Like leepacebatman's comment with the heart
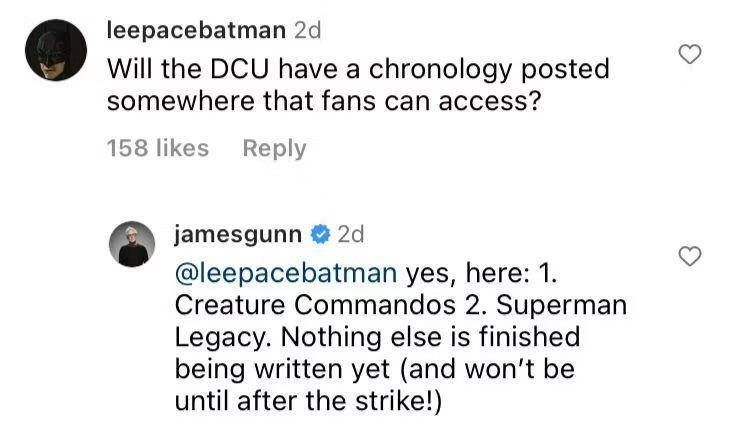Image resolution: width=750 pixels, height=426 pixels. tap(690, 54)
